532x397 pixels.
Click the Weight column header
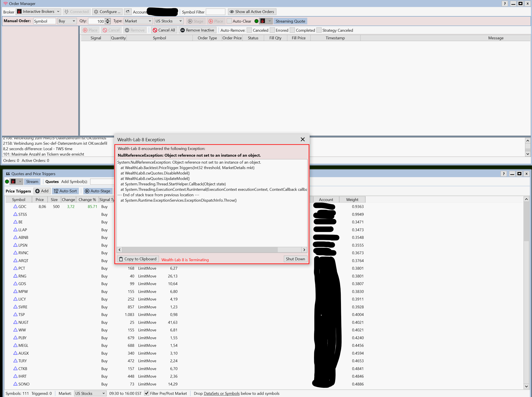point(352,199)
